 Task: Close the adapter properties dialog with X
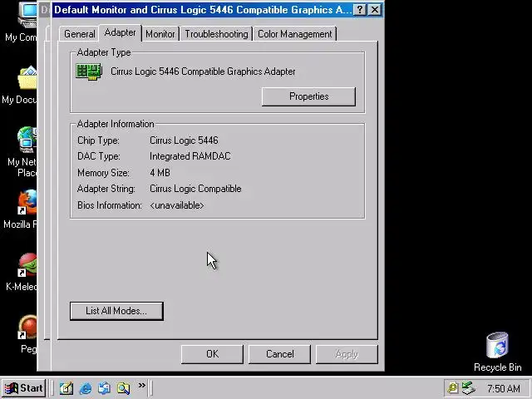[x=375, y=9]
